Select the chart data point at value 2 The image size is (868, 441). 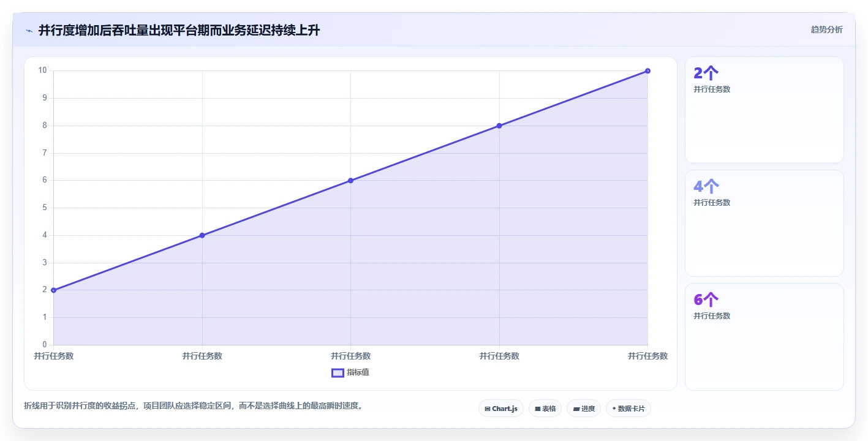point(54,290)
